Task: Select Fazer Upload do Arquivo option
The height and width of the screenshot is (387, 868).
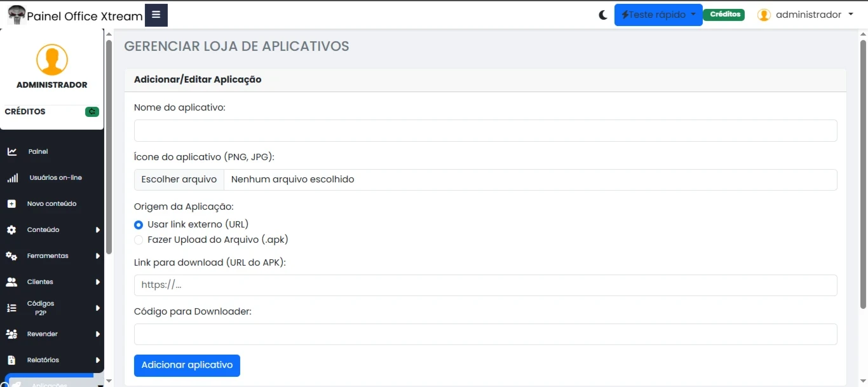Action: [139, 240]
